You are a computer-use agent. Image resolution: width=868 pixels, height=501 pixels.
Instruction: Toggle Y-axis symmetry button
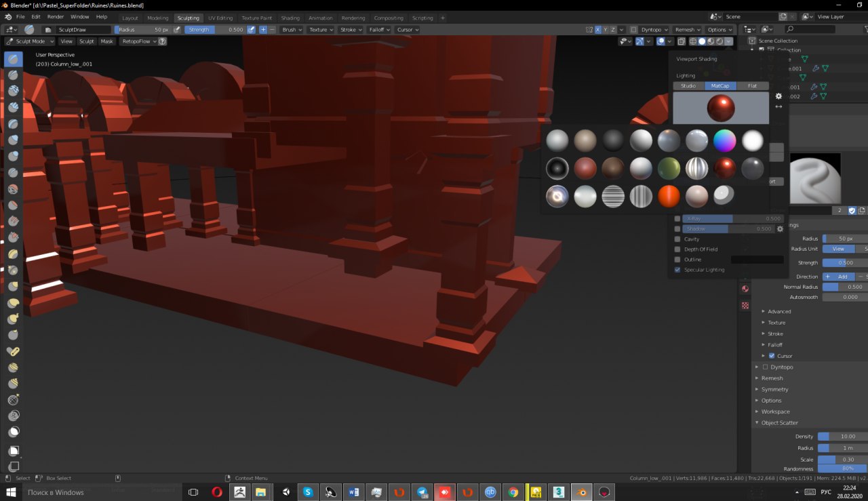click(606, 30)
